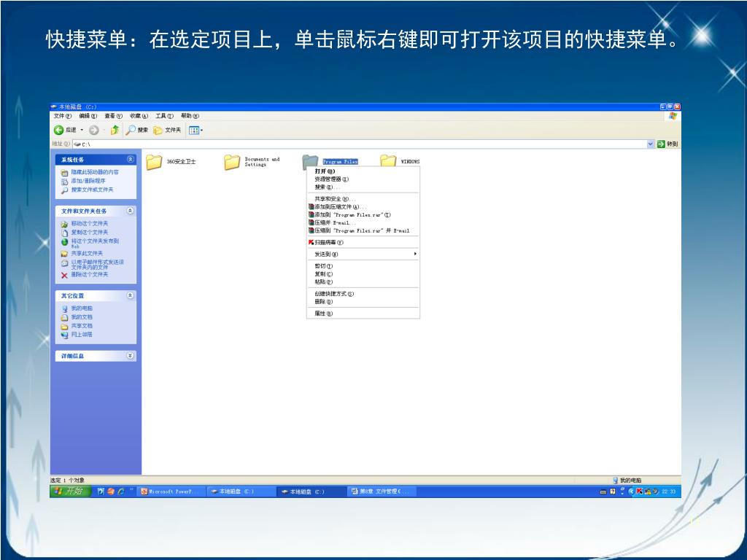This screenshot has height=560, width=747.
Task: Click the toolbar 搜索 magnifier button
Action: 136,130
